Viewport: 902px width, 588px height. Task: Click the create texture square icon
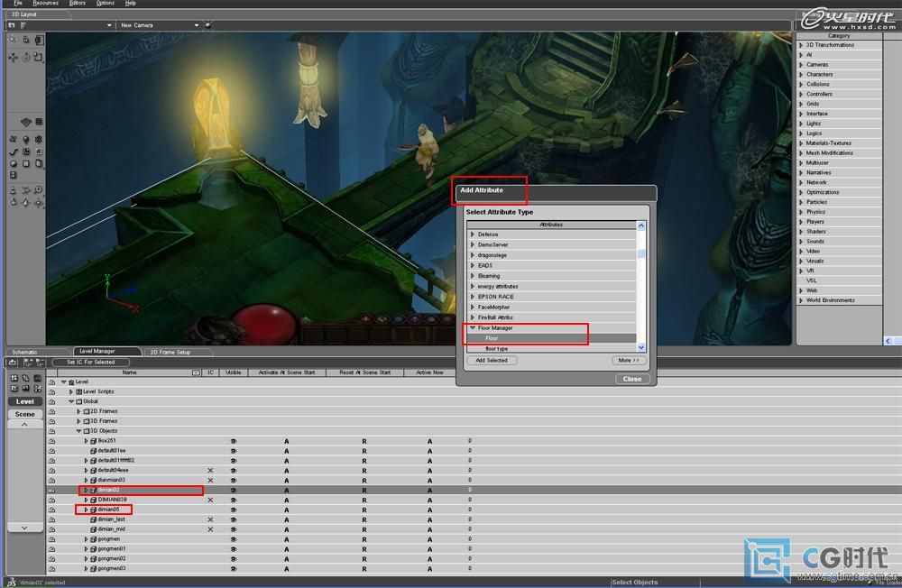coord(26,164)
